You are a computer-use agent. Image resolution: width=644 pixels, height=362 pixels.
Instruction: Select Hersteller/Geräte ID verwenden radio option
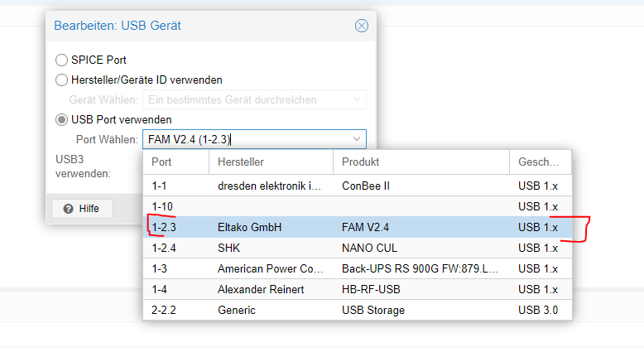62,80
